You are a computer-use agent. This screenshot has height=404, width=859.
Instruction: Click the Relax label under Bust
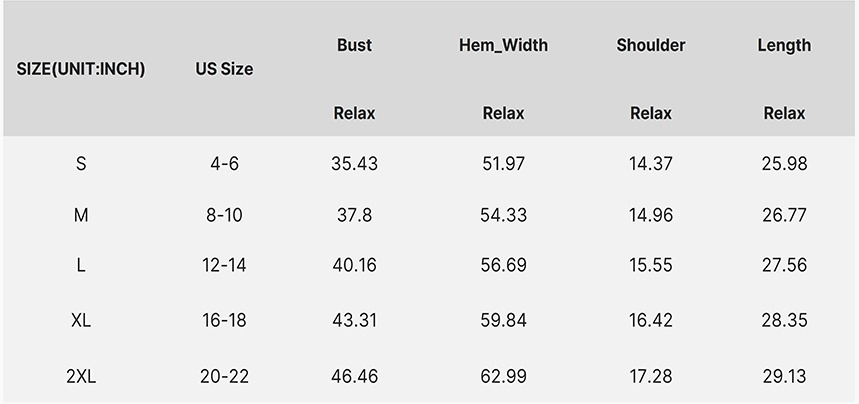354,113
